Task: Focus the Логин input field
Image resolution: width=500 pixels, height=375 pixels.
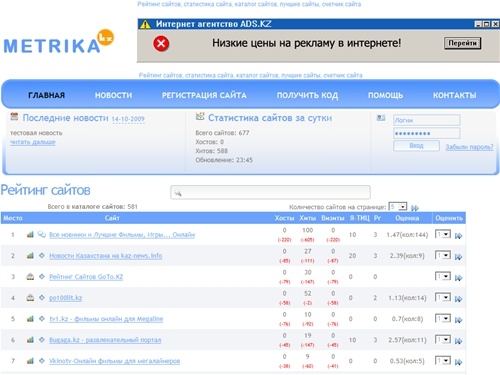Action: 427,120
